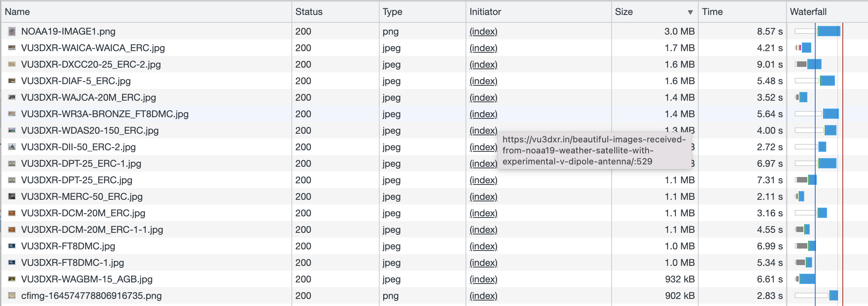Click the waterfall bar for NOAA19-IMAGE1.png
868x306 pixels.
pos(829,31)
